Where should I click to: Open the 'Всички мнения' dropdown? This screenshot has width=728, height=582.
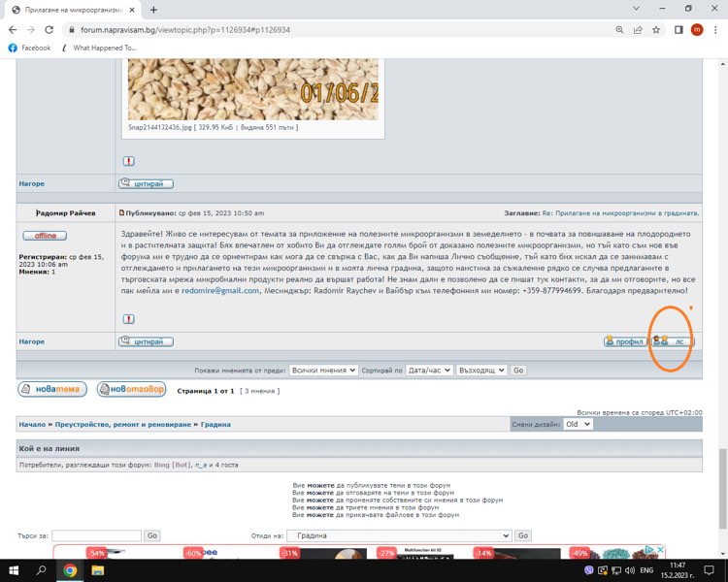tap(324, 371)
